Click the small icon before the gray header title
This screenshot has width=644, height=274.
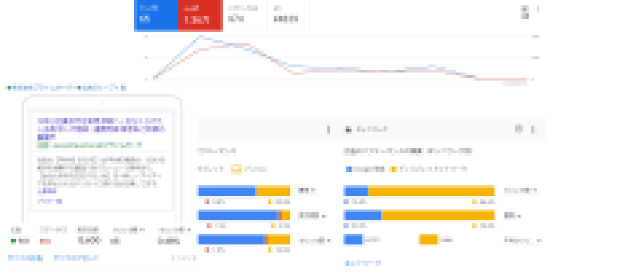[x=348, y=129]
